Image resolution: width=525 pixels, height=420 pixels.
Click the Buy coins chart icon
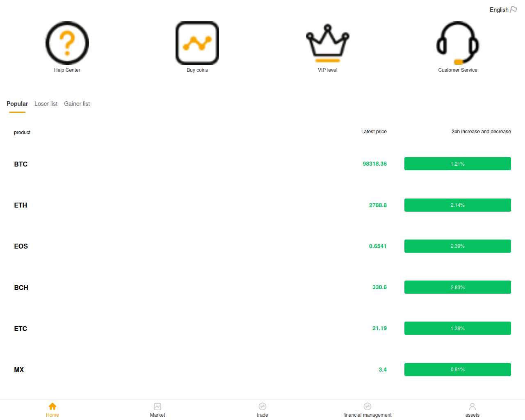pyautogui.click(x=197, y=43)
